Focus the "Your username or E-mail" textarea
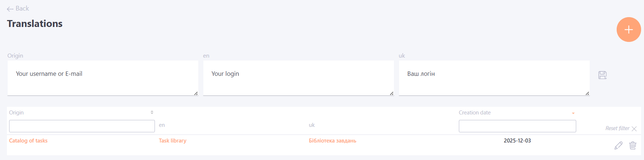The height and width of the screenshot is (160, 644). point(102,78)
